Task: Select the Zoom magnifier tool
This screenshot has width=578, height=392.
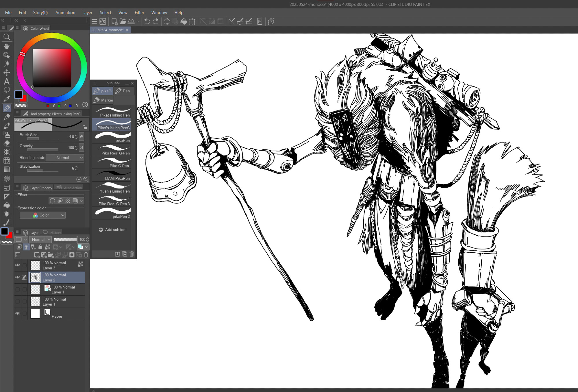Action: (x=7, y=37)
